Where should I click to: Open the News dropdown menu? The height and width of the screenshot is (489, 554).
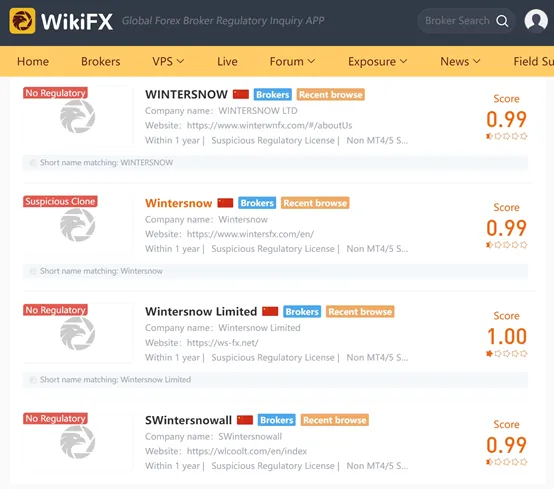pyautogui.click(x=460, y=61)
